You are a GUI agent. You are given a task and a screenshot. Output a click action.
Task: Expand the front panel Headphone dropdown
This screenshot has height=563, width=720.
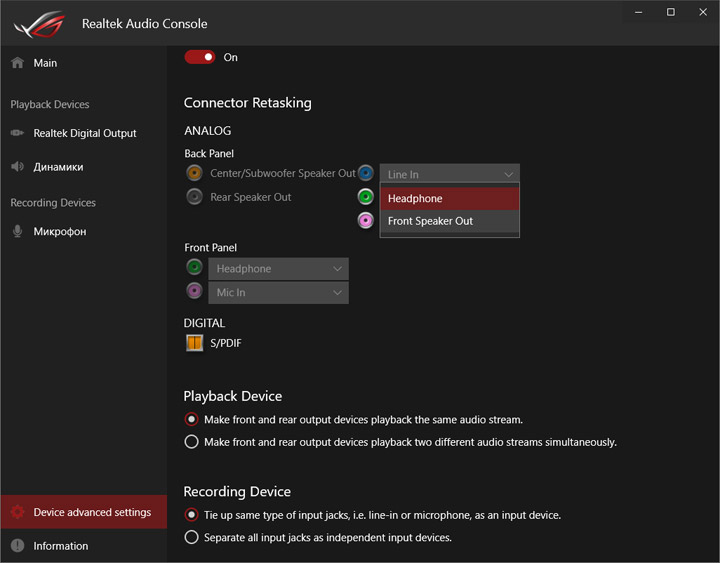click(x=278, y=269)
